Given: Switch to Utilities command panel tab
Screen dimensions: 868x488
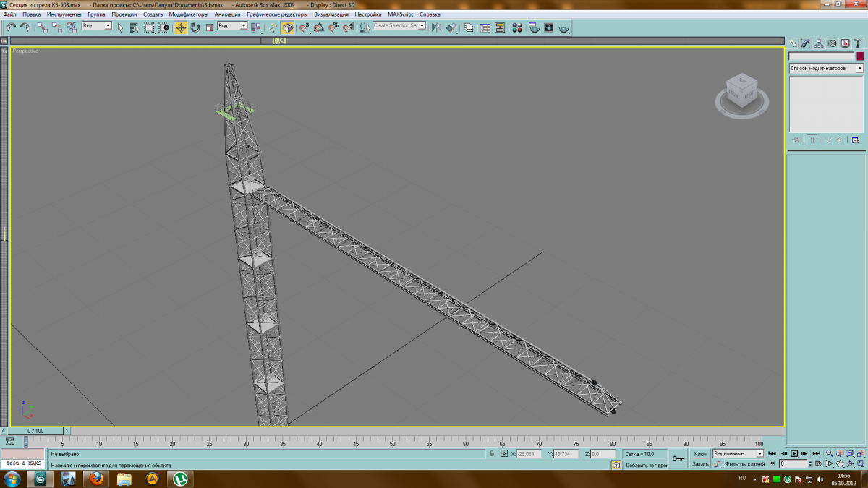Looking at the screenshot, I should tap(857, 43).
